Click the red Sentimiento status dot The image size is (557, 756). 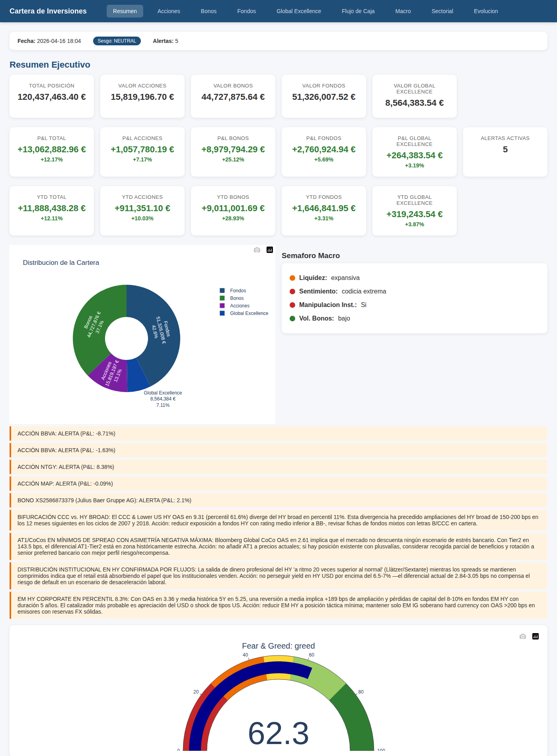[x=292, y=292]
